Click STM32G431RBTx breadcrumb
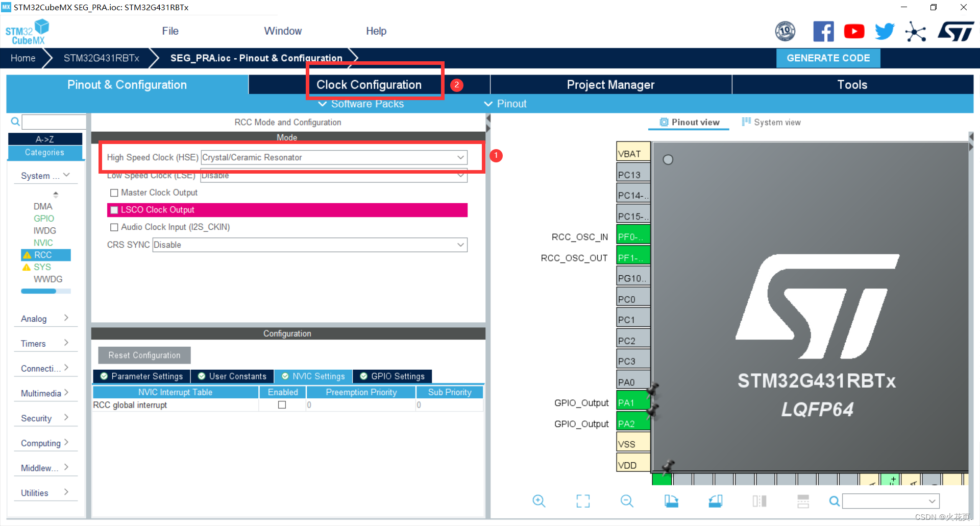 101,58
